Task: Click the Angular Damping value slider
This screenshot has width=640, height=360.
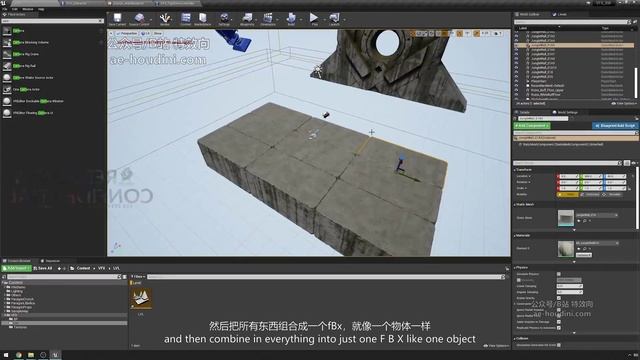Action: (569, 292)
